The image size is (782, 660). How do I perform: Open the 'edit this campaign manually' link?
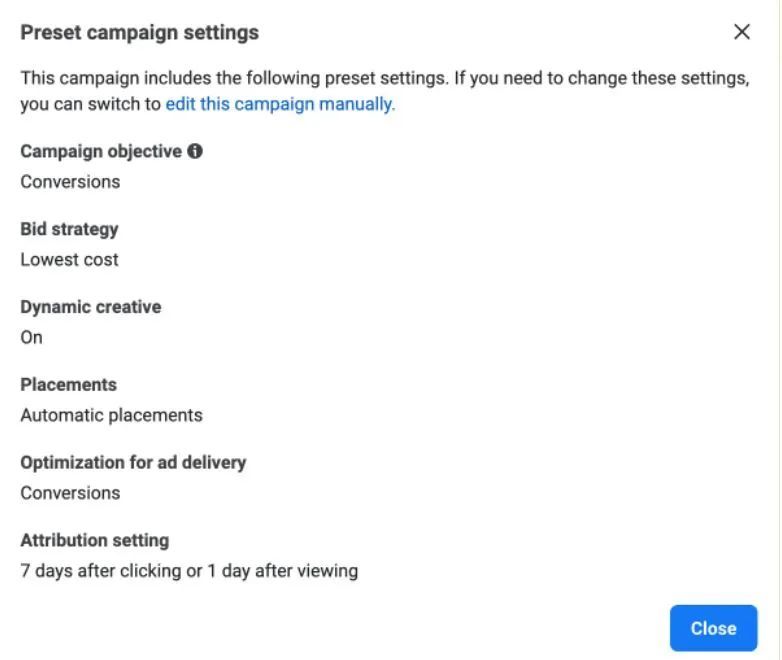pos(280,104)
